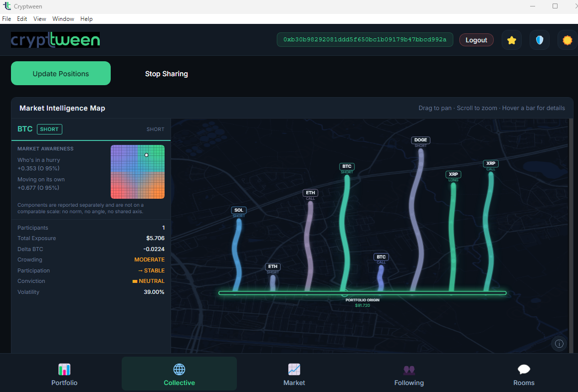Select the Collective globe icon
The width and height of the screenshot is (578, 392).
click(x=179, y=369)
